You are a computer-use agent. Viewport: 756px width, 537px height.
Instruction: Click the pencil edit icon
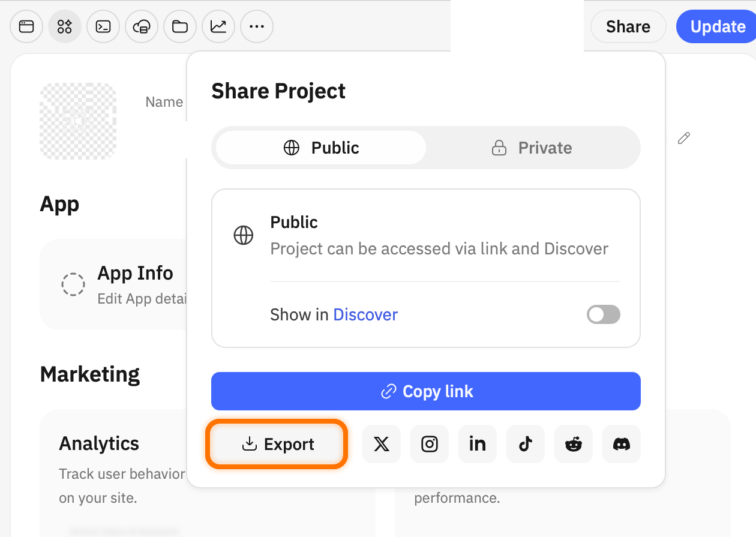click(x=683, y=139)
